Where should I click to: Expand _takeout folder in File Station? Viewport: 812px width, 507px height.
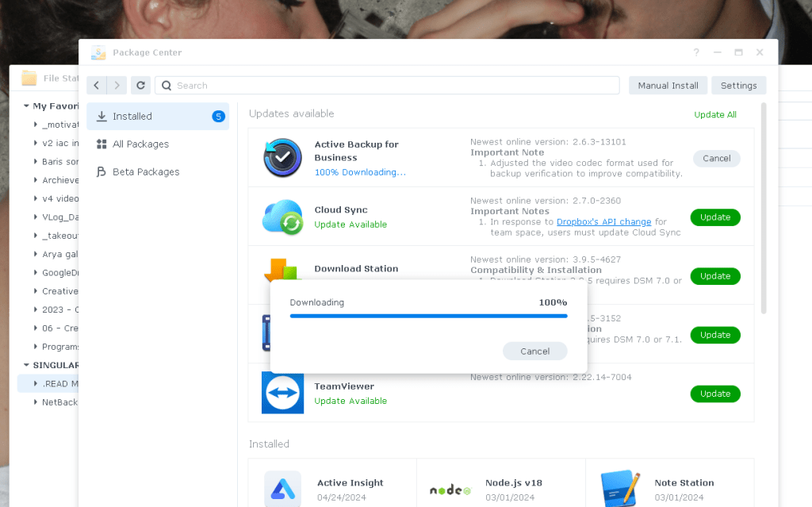tap(35, 236)
